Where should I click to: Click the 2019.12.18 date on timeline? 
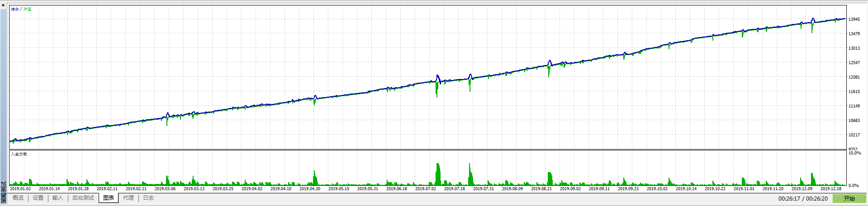click(831, 189)
